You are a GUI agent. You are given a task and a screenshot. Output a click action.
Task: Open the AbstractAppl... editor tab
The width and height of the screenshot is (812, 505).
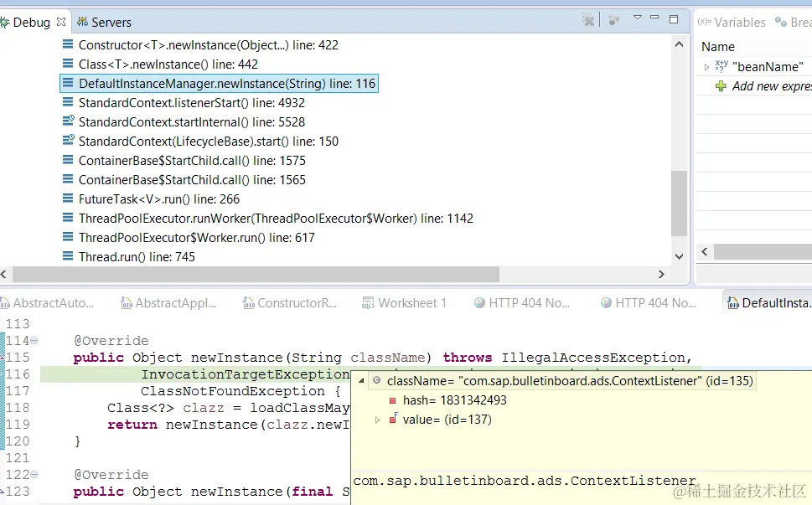168,303
